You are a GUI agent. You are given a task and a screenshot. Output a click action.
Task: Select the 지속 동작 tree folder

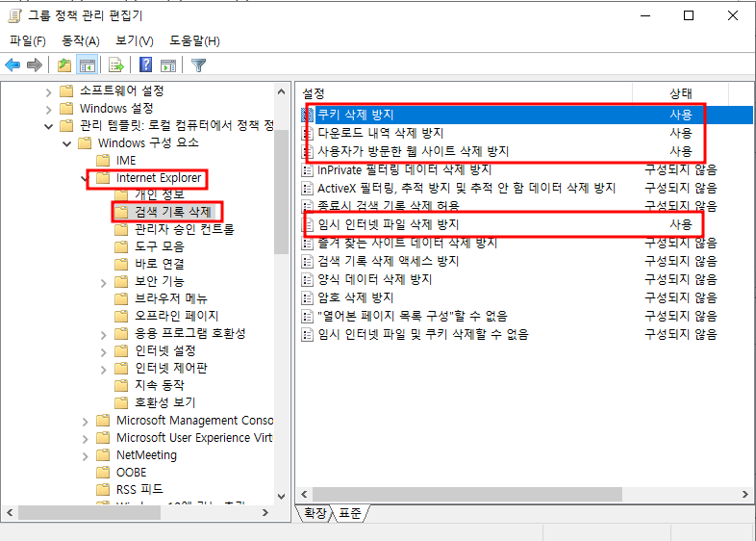(x=160, y=386)
